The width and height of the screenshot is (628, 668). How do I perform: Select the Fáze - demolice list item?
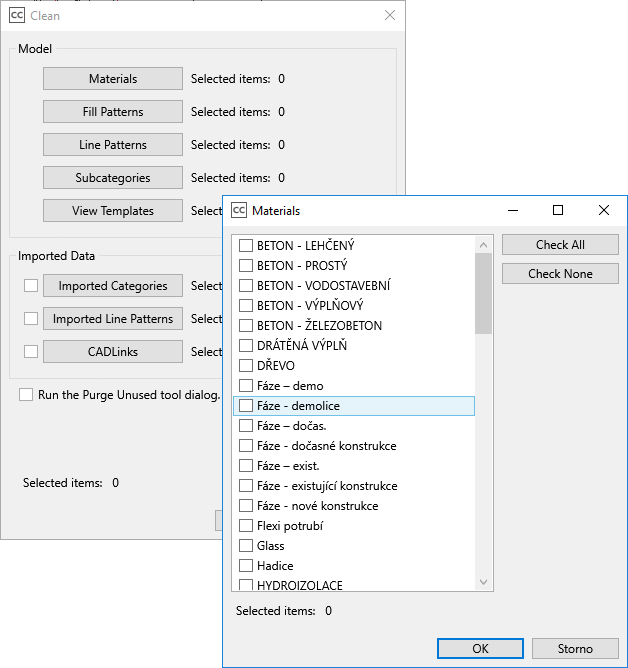click(x=298, y=406)
